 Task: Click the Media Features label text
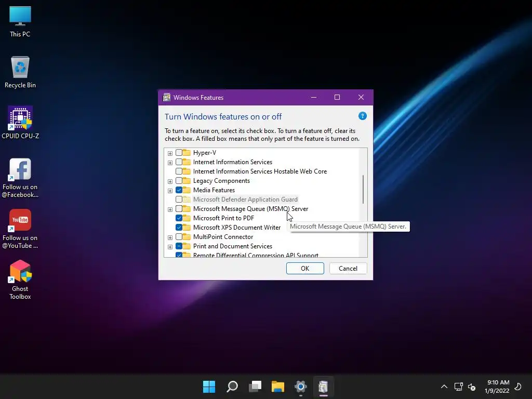point(214,190)
